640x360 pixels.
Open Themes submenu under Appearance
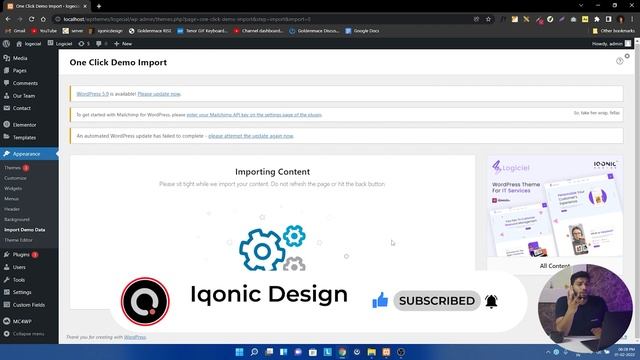[12, 168]
